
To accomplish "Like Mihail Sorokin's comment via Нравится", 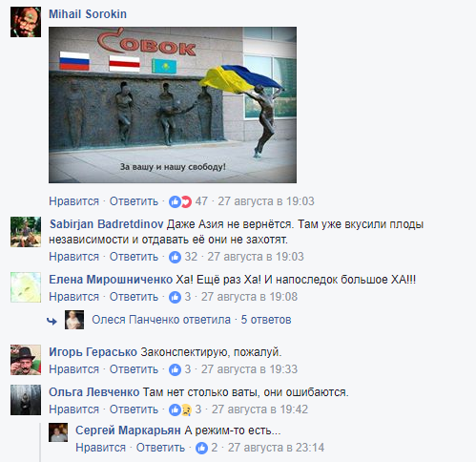I will pos(73,201).
